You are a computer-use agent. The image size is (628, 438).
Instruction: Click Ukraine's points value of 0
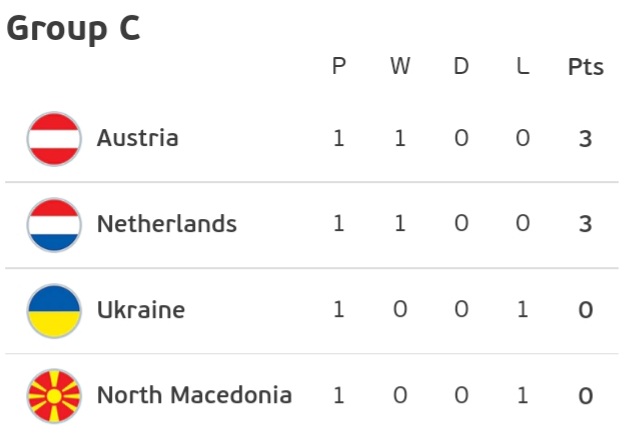tap(586, 310)
